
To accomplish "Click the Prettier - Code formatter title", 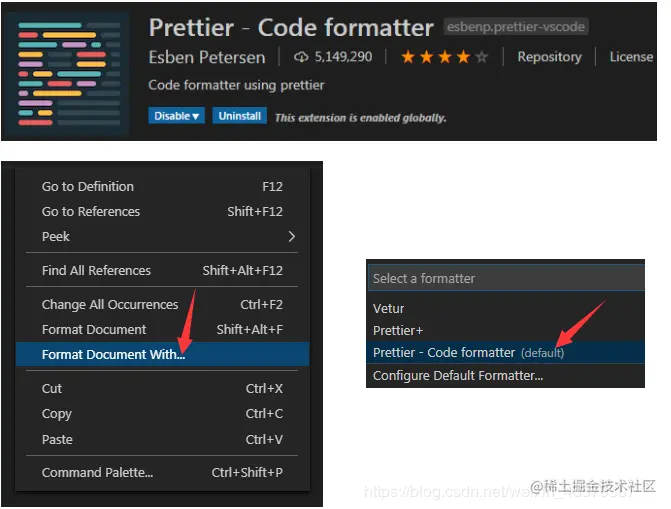I will [x=291, y=28].
